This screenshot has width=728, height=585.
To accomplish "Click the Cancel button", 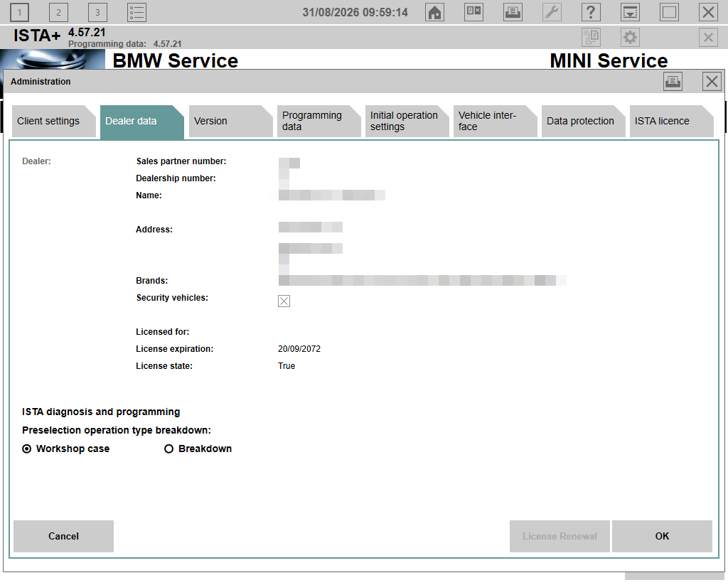I will (63, 536).
